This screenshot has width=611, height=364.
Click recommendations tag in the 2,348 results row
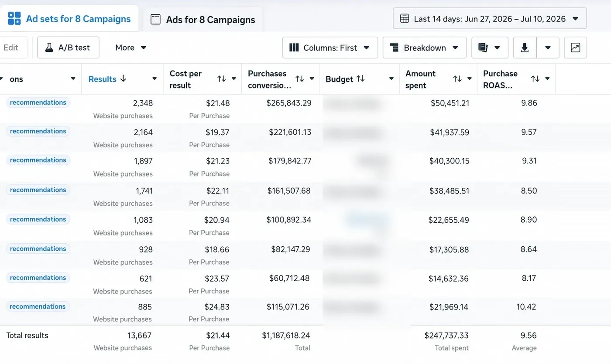point(38,103)
